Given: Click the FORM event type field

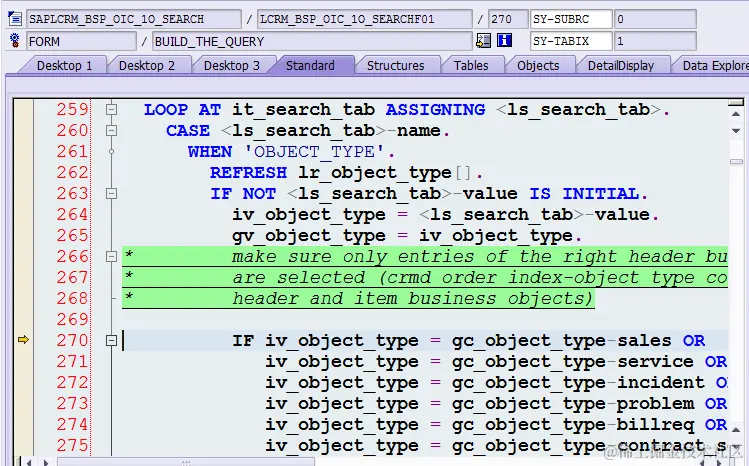Looking at the screenshot, I should (x=81, y=41).
